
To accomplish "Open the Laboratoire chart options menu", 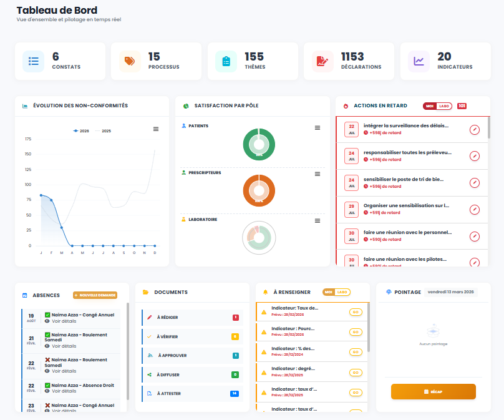I will click(317, 220).
